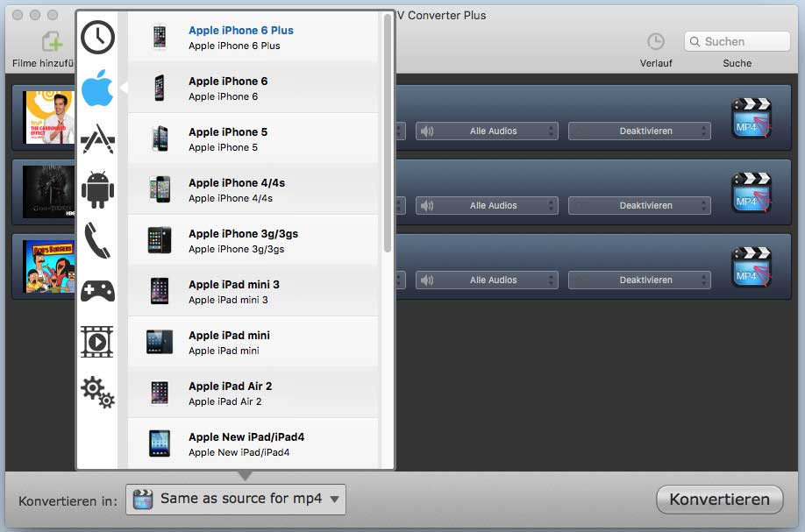
Task: Open Deaktivieren dropdown in Game of Thrones row
Action: 639,205
